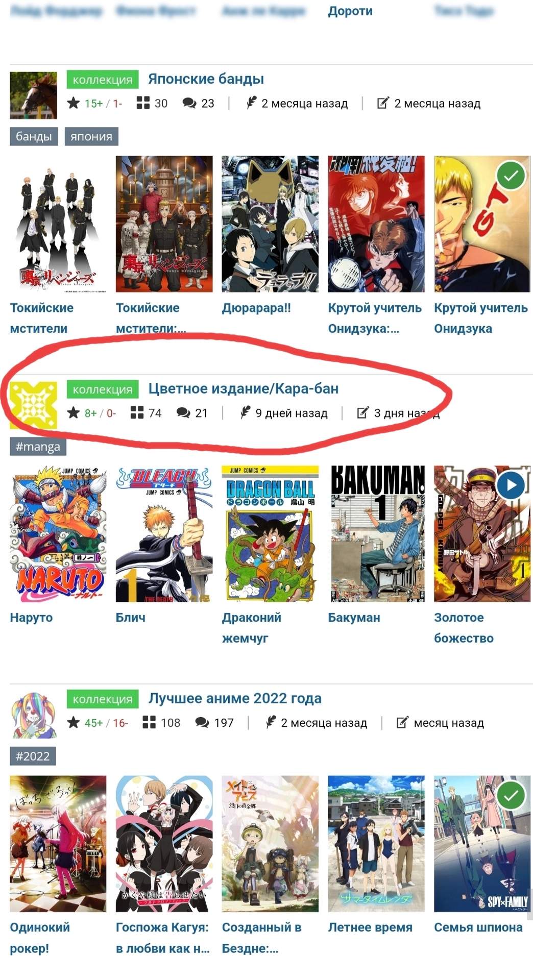533x980 pixels.
Task: Select the #manga tag
Action: pyautogui.click(x=38, y=446)
